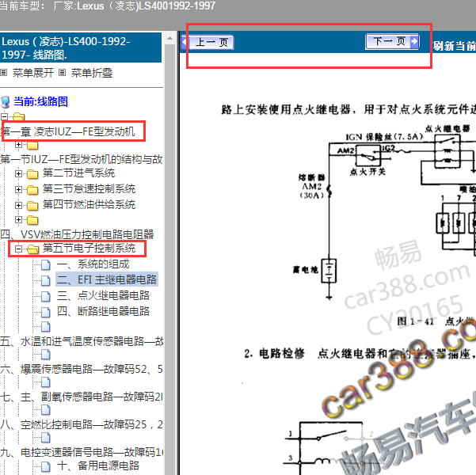Screen dimensions: 476x475
Task: Click the folder icon of 第二节进气系统
Action: click(x=32, y=174)
